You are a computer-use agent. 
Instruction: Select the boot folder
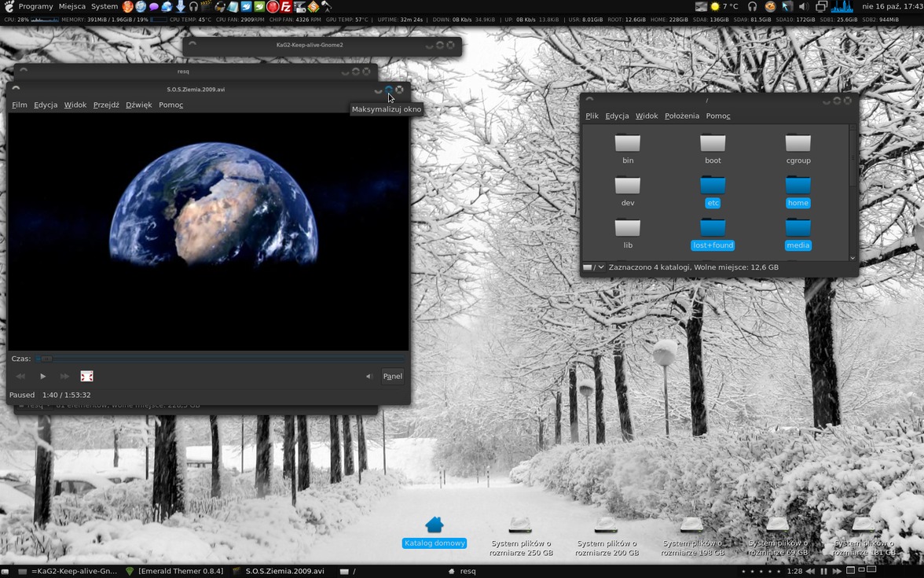click(x=713, y=149)
